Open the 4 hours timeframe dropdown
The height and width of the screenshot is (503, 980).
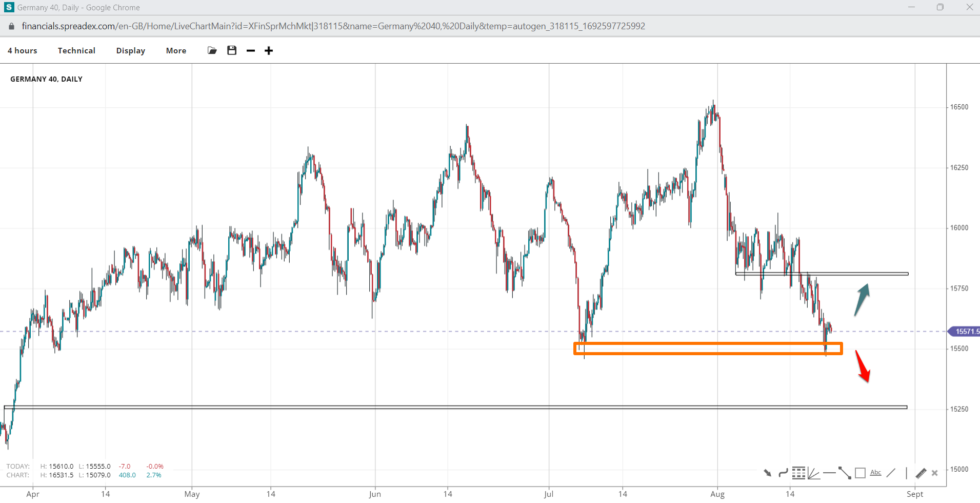click(x=23, y=50)
